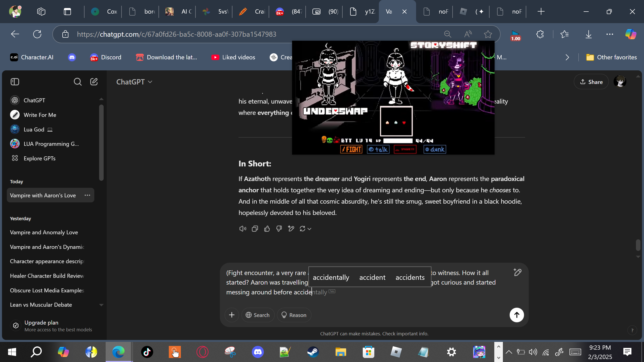
Task: Open the Edge settings and more menu
Action: pyautogui.click(x=610, y=34)
